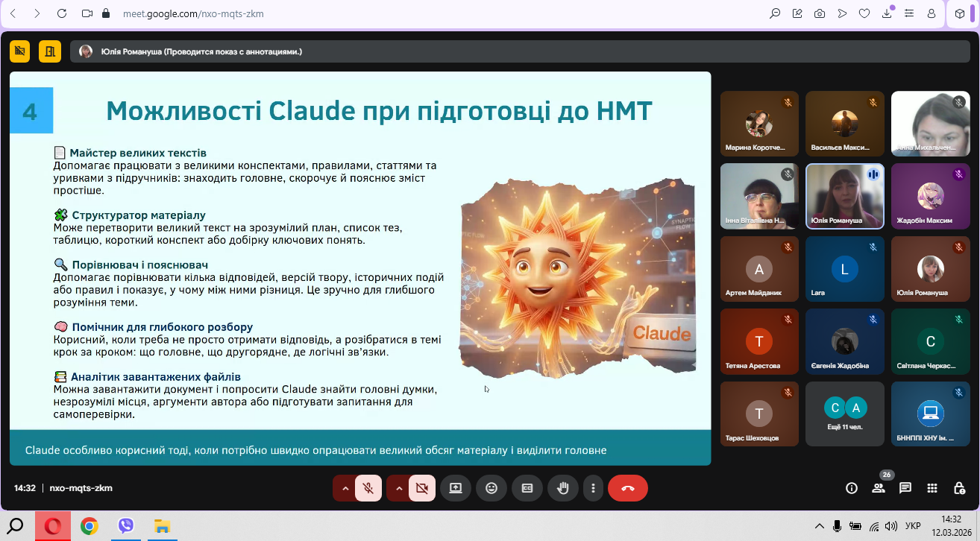The height and width of the screenshot is (541, 980).
Task: Open meeting details info icon
Action: click(x=851, y=488)
